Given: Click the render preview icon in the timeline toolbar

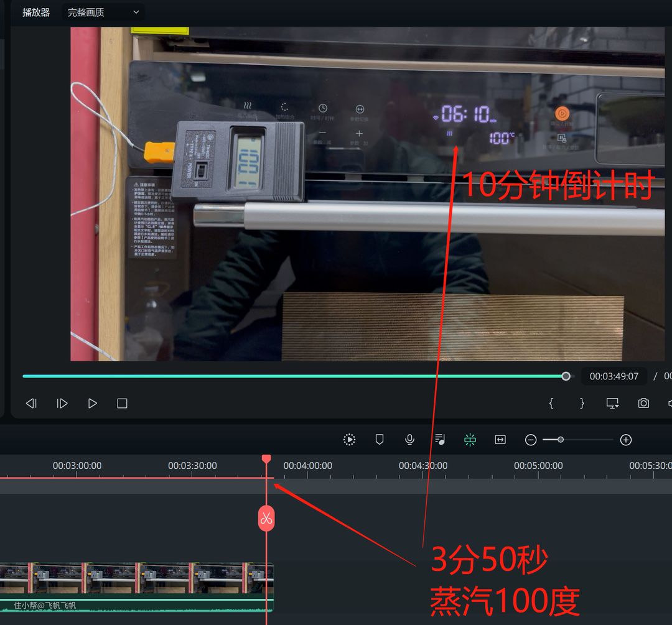Looking at the screenshot, I should (350, 440).
